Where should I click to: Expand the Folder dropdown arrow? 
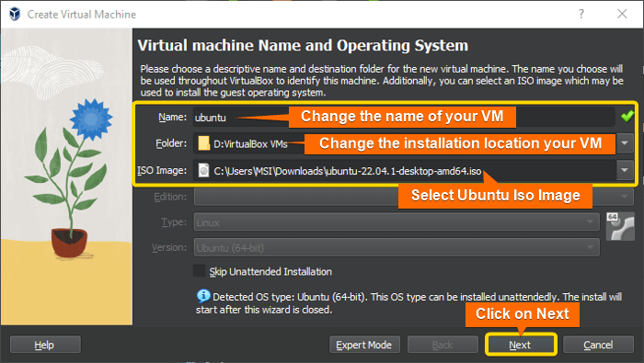625,143
